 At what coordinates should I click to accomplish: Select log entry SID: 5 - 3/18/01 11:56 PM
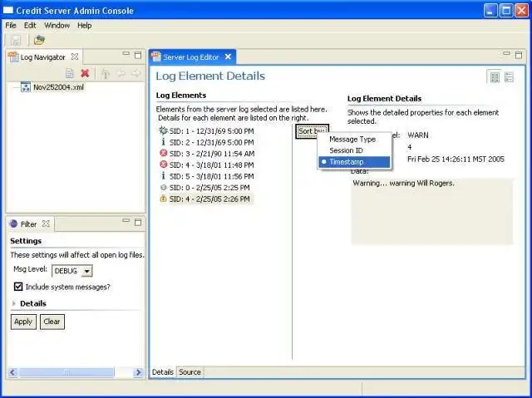(x=211, y=176)
